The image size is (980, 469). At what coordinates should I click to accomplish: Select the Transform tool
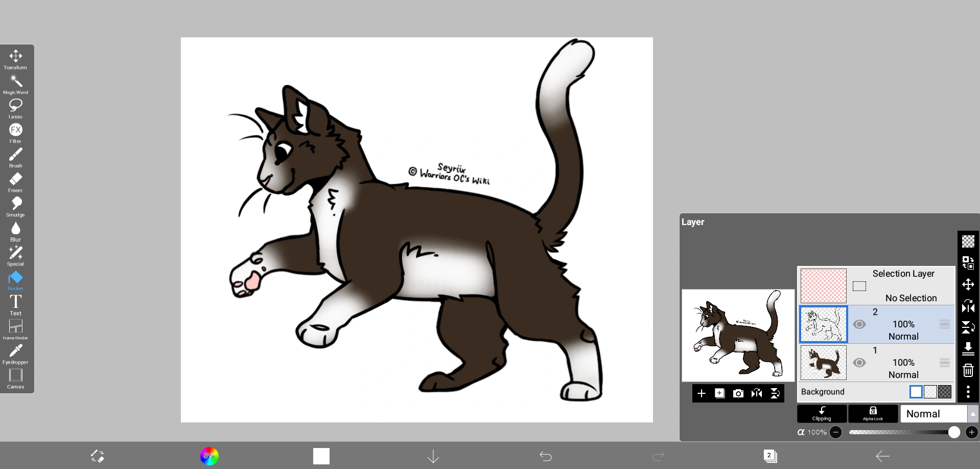[x=16, y=59]
